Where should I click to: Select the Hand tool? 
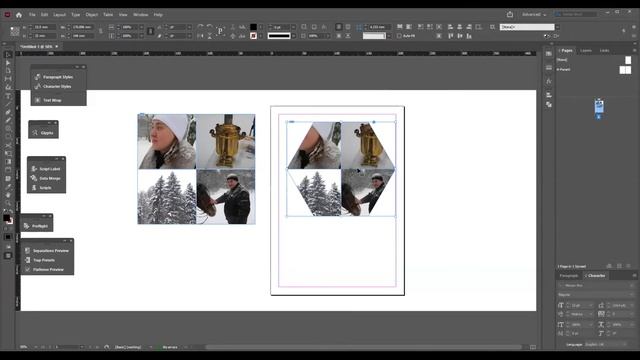[8, 195]
